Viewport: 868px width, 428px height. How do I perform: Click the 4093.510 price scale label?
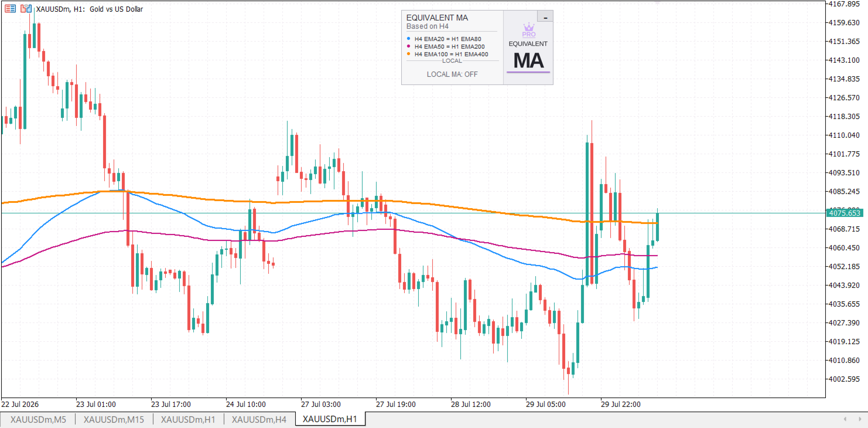(x=843, y=172)
